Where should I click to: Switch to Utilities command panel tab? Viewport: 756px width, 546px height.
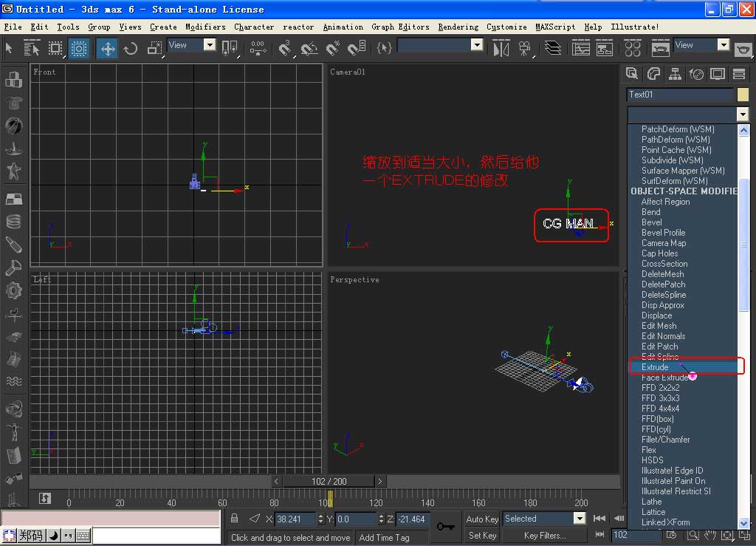(x=738, y=74)
